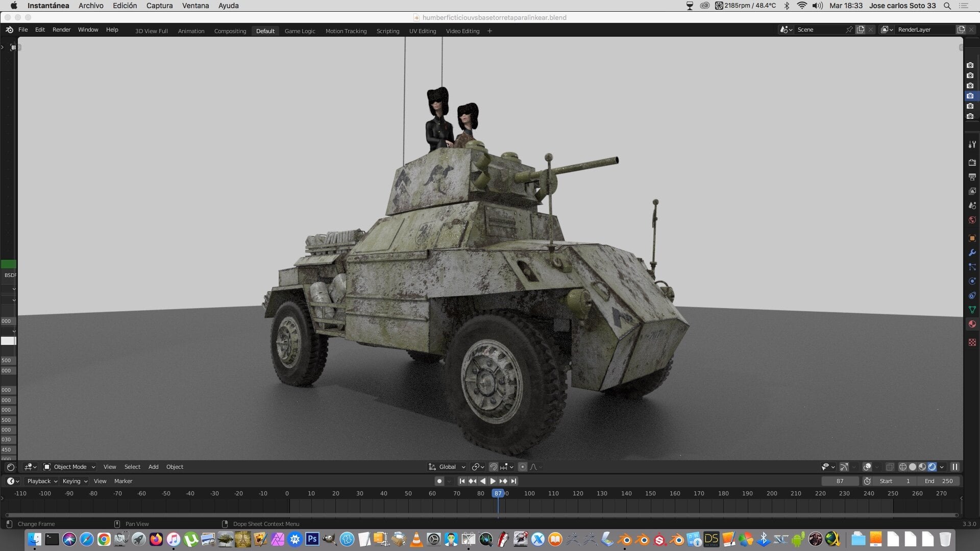Add a new workspace tab with plus
980x551 pixels.
coord(489,31)
